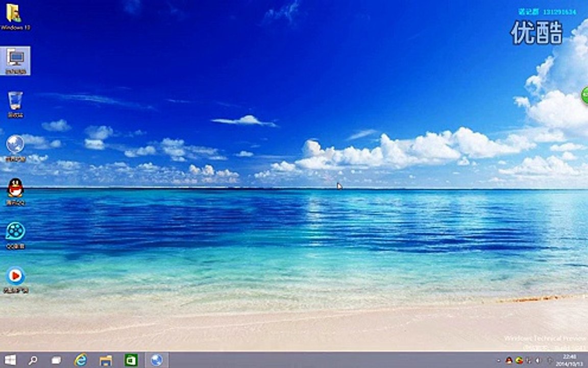Open the Windows 10 folder on desktop
The height and width of the screenshot is (368, 588).
tap(15, 16)
